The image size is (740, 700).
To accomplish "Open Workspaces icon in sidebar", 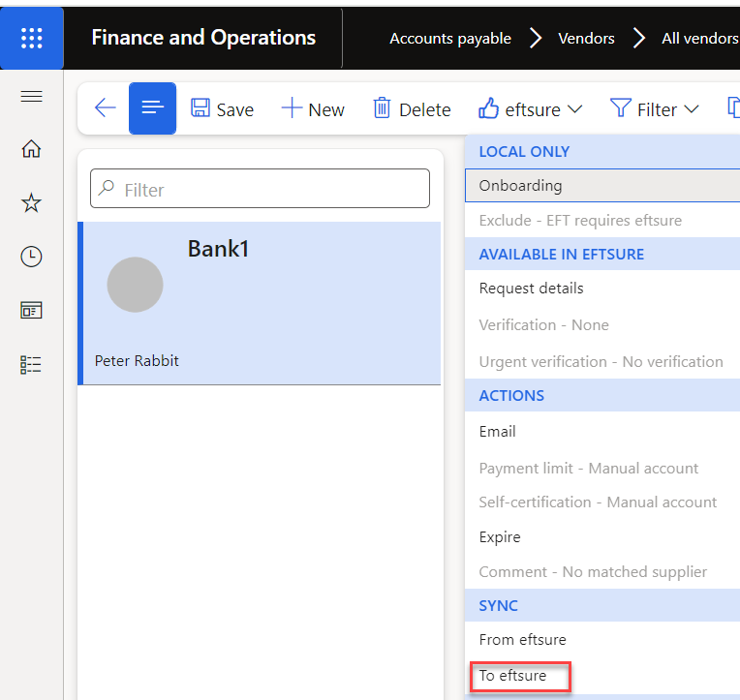I will [x=32, y=311].
